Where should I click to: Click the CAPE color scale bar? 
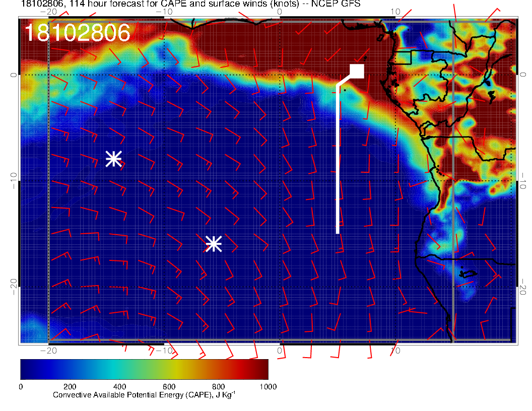click(144, 369)
